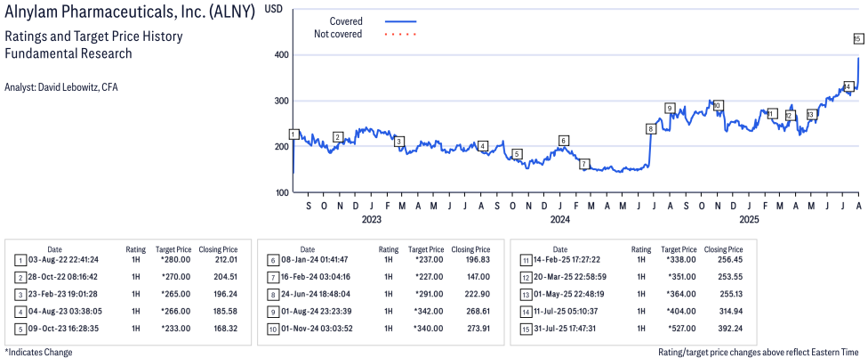Click the USD axis unit label
Screen dimensions: 868x358
click(273, 10)
